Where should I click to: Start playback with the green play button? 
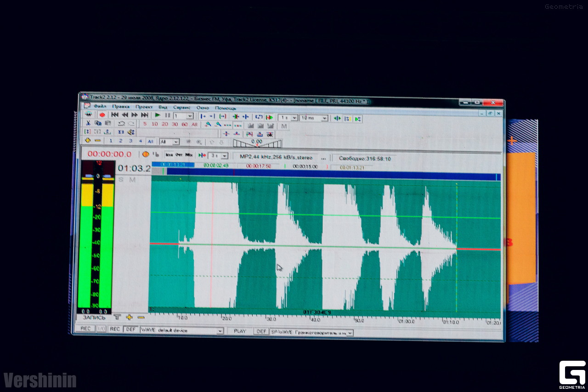point(158,115)
